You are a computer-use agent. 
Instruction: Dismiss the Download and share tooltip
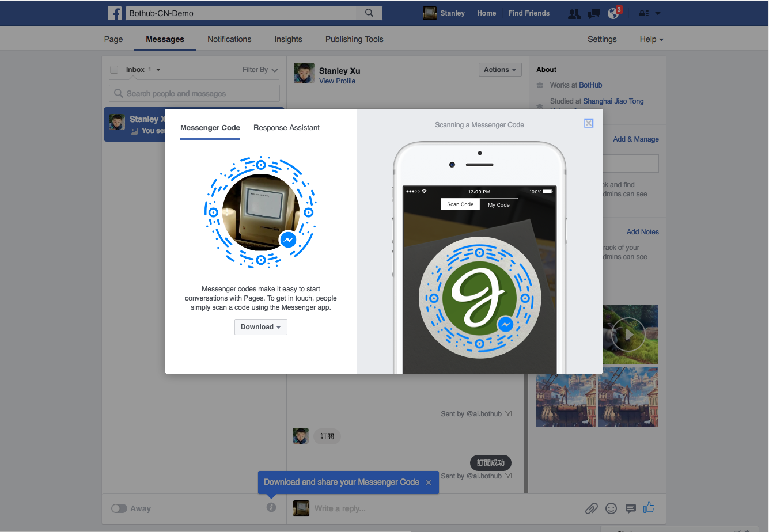[x=429, y=482]
